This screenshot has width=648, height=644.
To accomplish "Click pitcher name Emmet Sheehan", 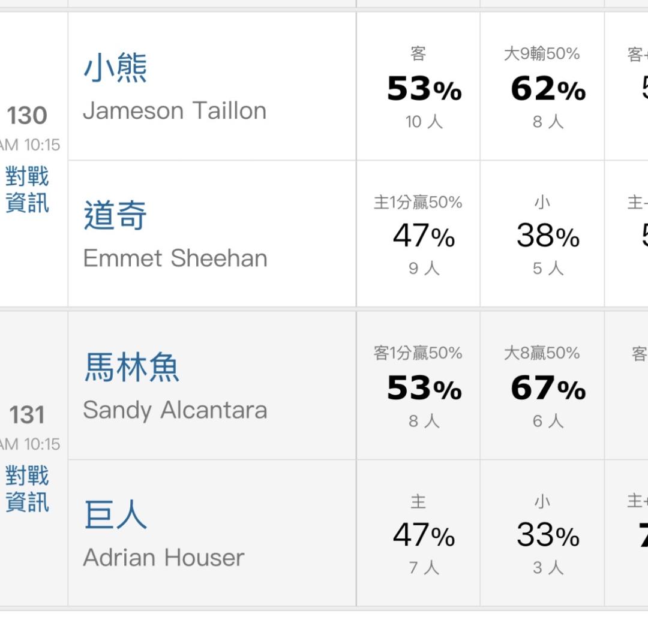I will click(x=175, y=258).
